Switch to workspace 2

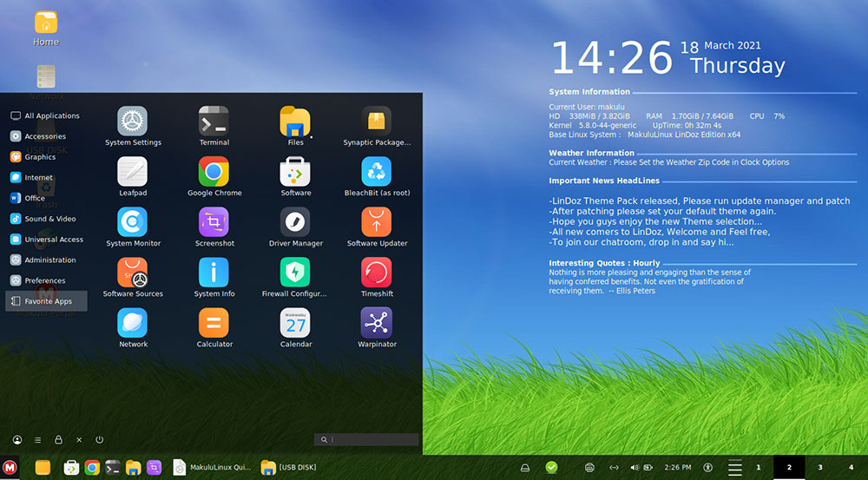point(789,468)
